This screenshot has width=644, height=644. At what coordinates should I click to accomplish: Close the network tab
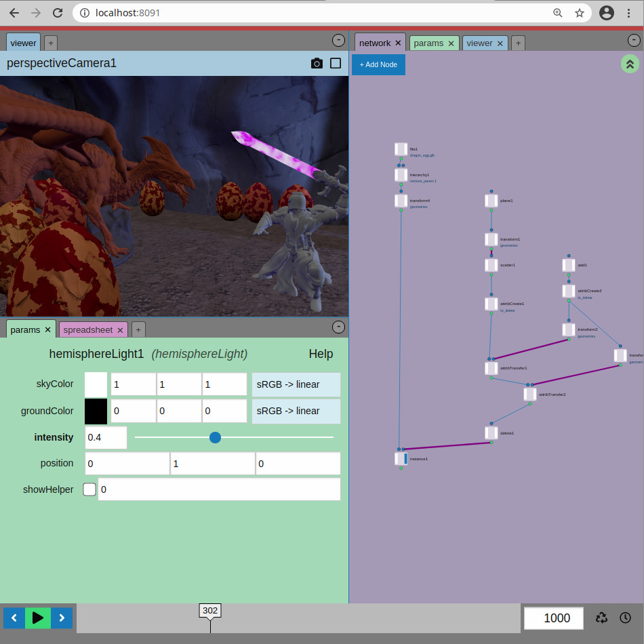coord(398,43)
